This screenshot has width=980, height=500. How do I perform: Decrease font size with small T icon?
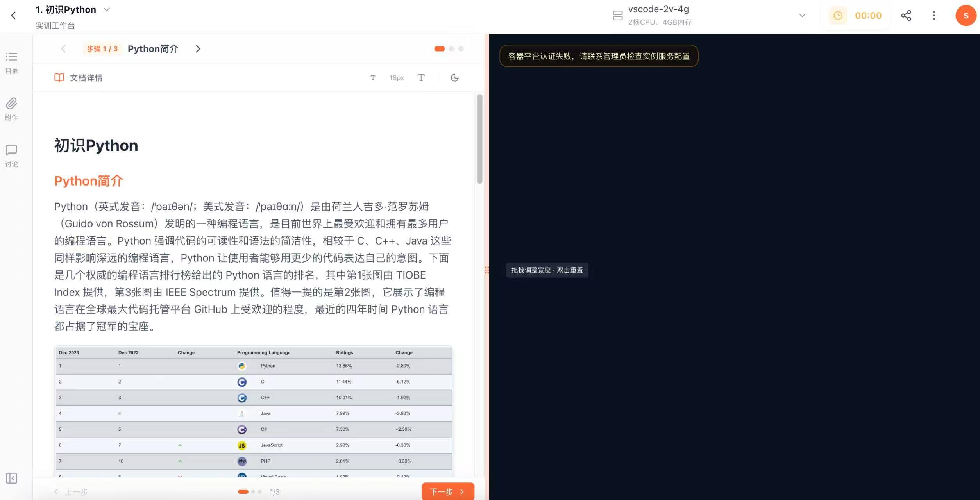point(373,78)
